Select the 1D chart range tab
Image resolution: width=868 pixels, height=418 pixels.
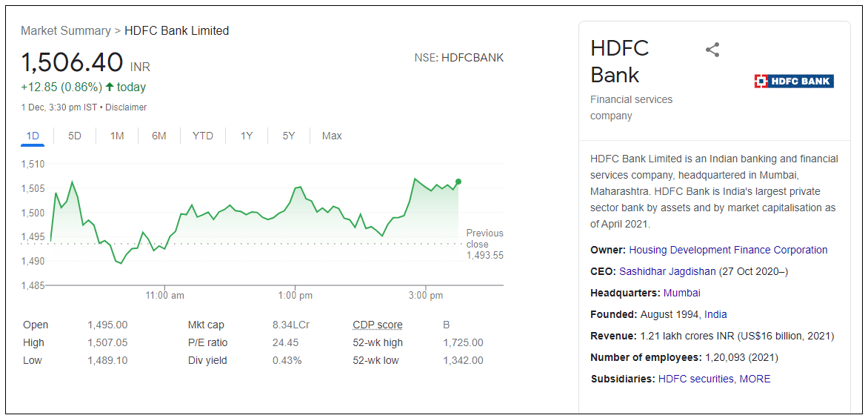coord(32,136)
